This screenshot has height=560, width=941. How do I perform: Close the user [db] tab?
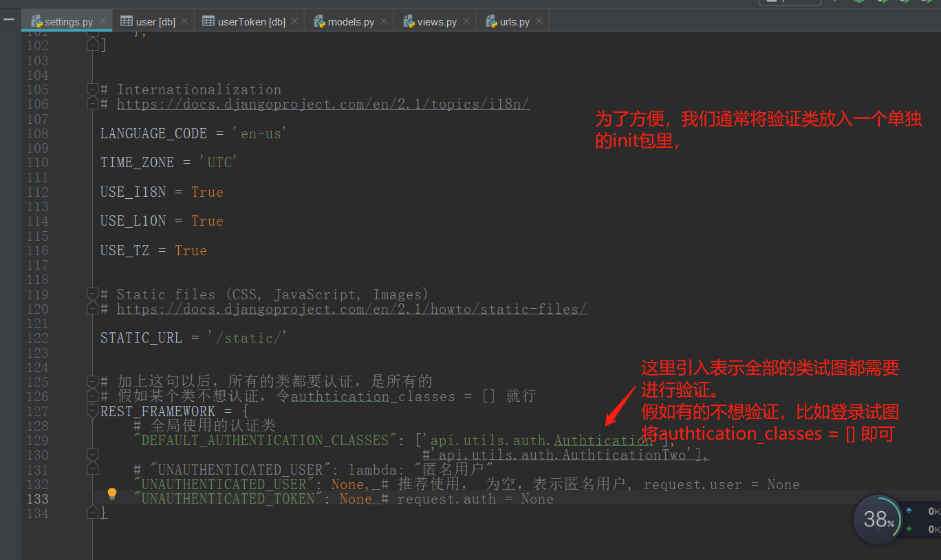(185, 21)
